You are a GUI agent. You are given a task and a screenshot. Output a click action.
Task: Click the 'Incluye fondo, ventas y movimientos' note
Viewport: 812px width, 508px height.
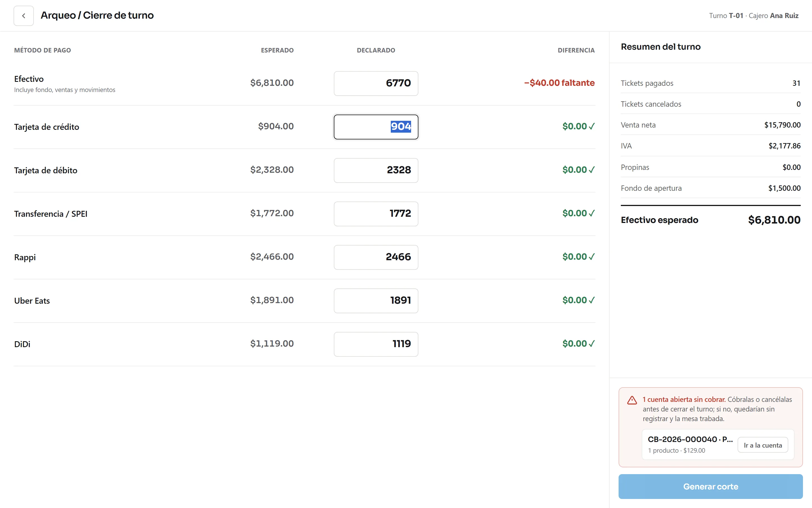point(65,90)
